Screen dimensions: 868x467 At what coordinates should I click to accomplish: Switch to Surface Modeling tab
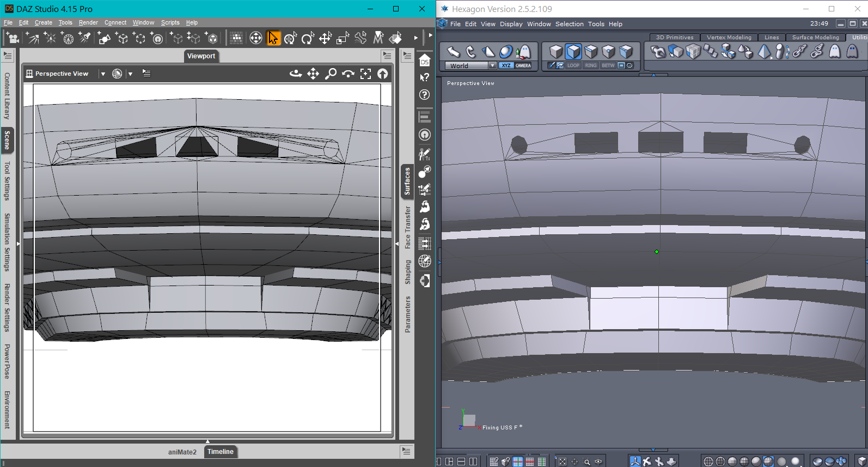(x=815, y=38)
